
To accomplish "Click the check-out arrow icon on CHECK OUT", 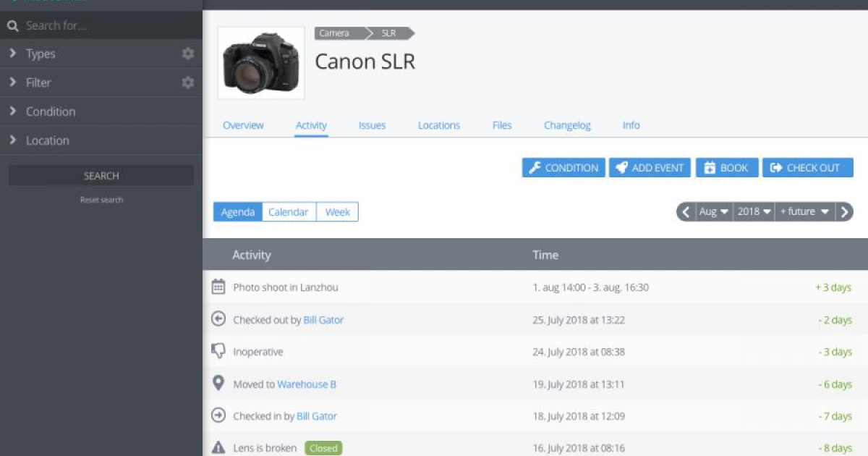I will click(777, 167).
